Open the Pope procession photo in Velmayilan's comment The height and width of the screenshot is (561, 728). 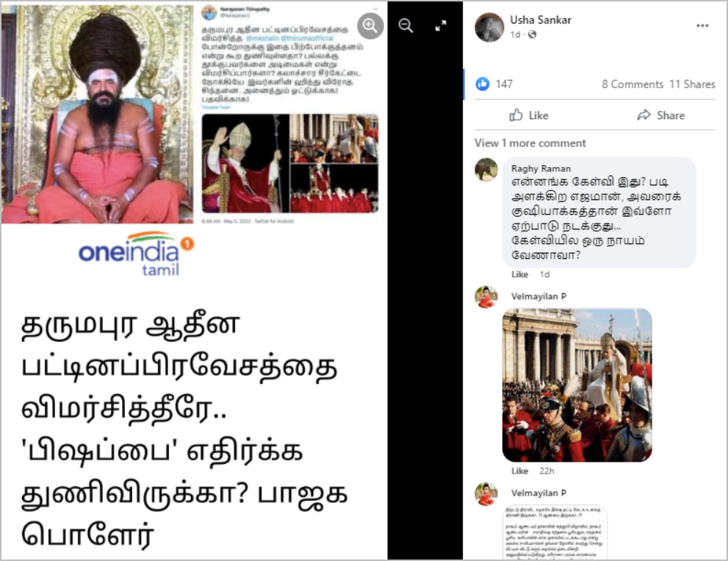[577, 385]
